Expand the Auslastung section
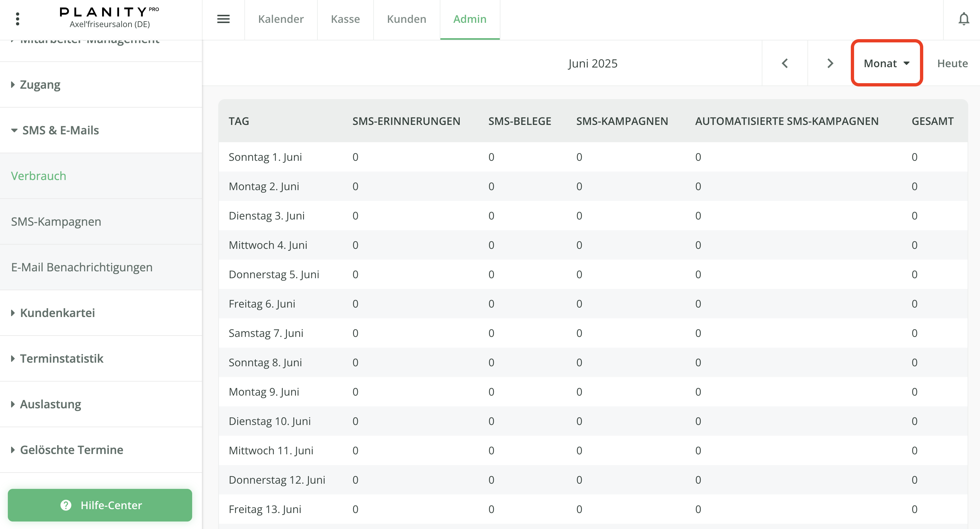980x529 pixels. click(50, 404)
